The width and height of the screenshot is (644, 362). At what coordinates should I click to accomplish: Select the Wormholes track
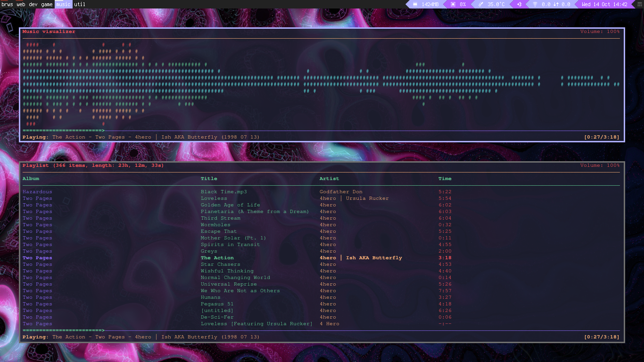point(215,225)
